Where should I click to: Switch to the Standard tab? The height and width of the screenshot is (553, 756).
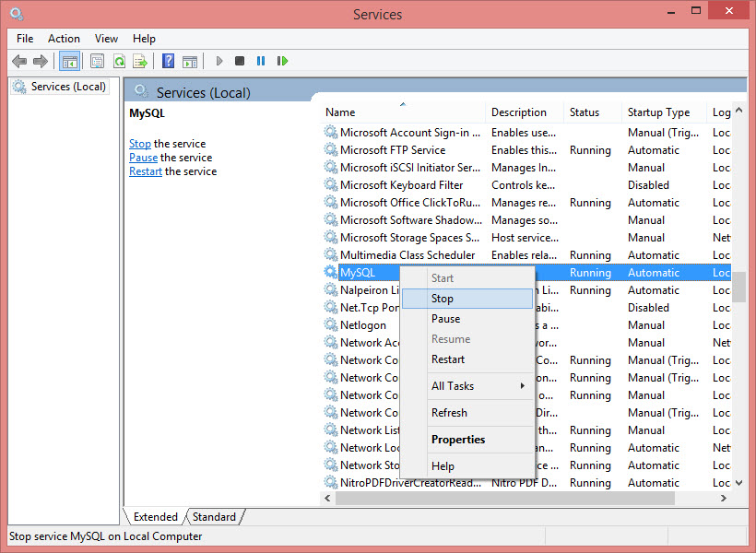click(213, 516)
